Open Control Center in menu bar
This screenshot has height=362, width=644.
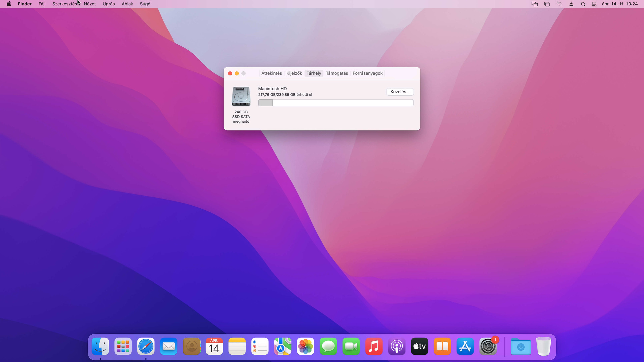tap(594, 4)
